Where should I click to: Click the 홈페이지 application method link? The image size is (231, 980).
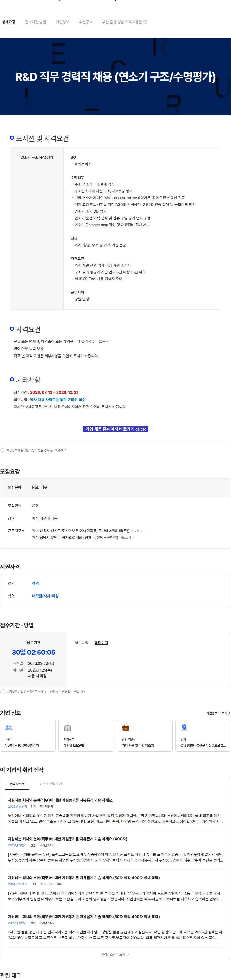click(x=101, y=643)
